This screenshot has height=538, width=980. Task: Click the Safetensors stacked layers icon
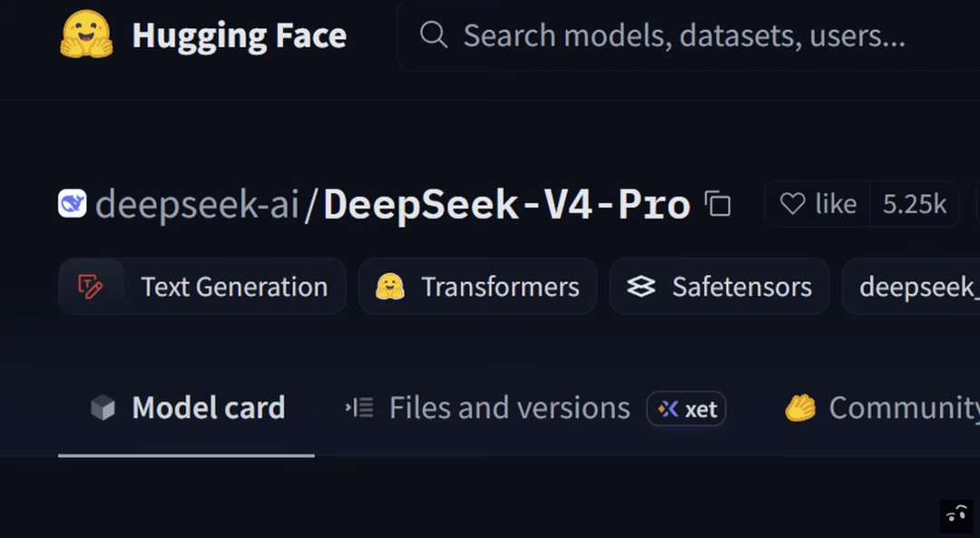(642, 287)
